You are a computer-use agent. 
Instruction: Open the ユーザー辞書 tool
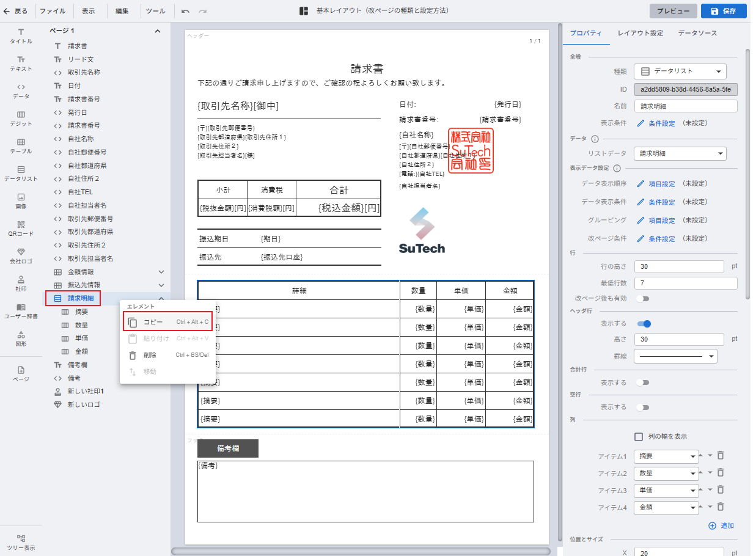coord(21,310)
